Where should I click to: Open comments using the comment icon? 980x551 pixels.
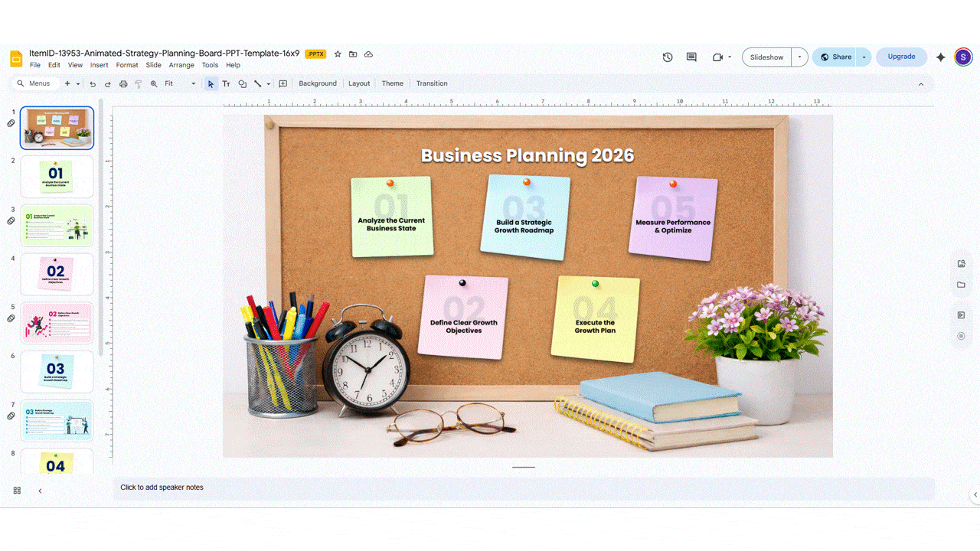[x=691, y=57]
